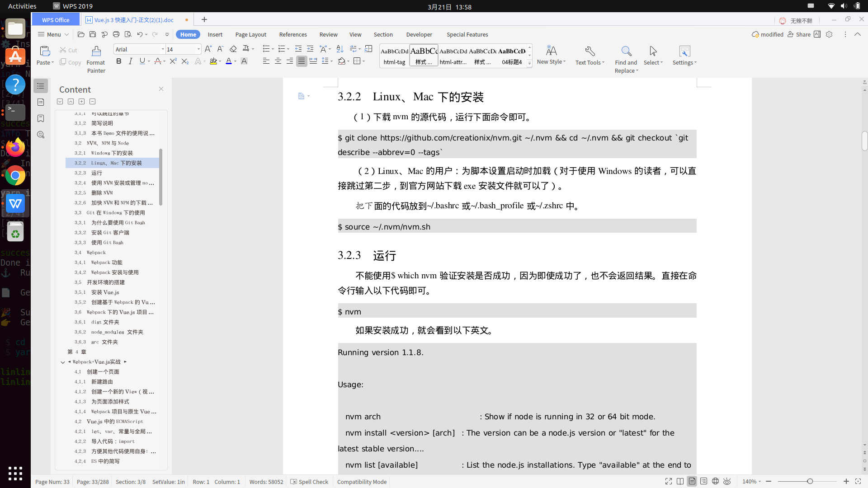Click the Text Tools icon
Screen dimensions: 868x488
coord(590,51)
